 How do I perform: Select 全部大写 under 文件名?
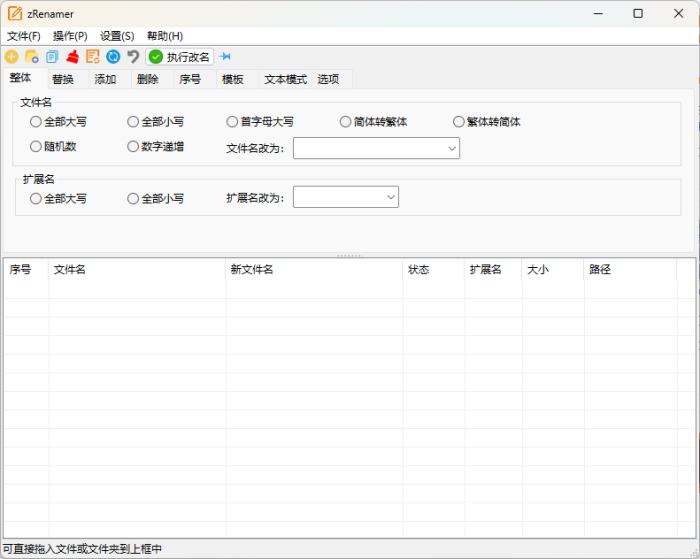[58, 121]
